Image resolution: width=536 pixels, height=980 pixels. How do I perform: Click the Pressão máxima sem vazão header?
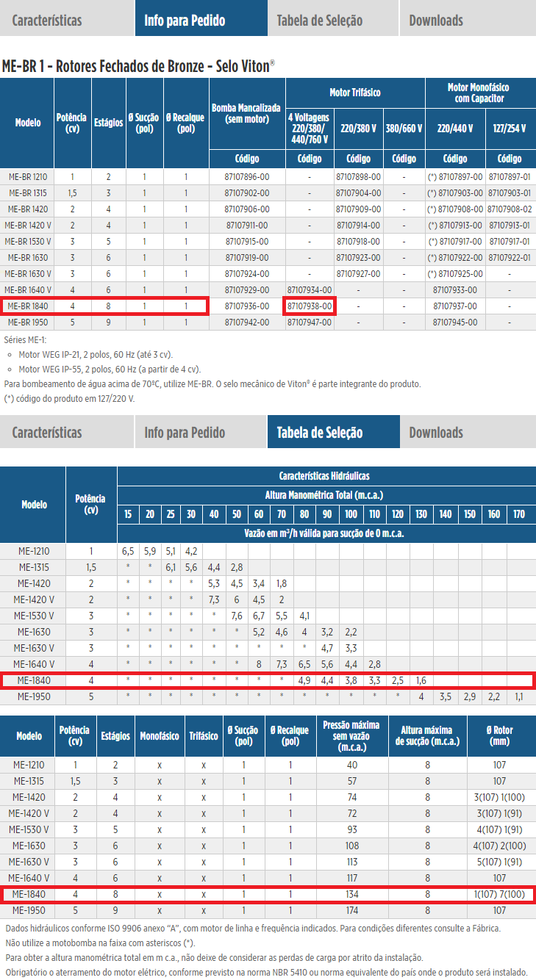coord(351,735)
